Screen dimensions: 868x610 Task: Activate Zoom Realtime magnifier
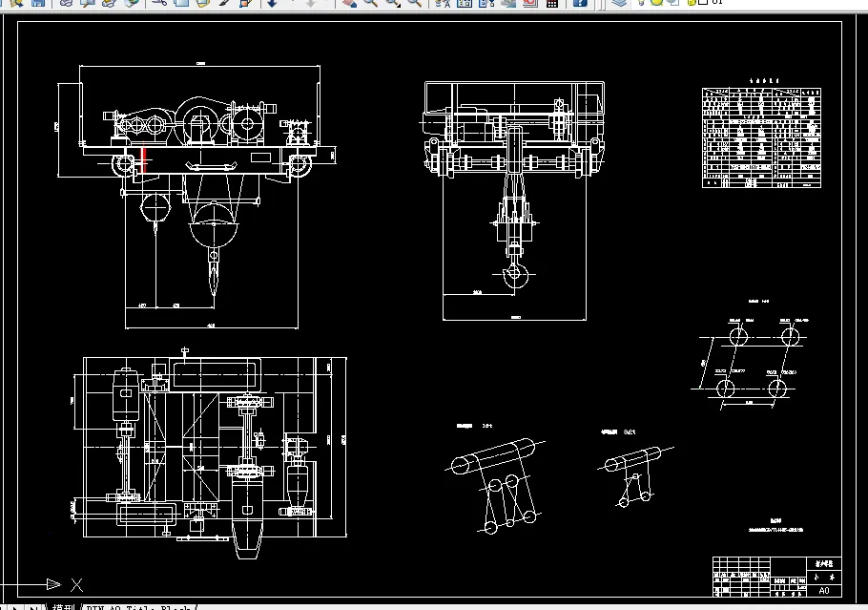point(370,3)
